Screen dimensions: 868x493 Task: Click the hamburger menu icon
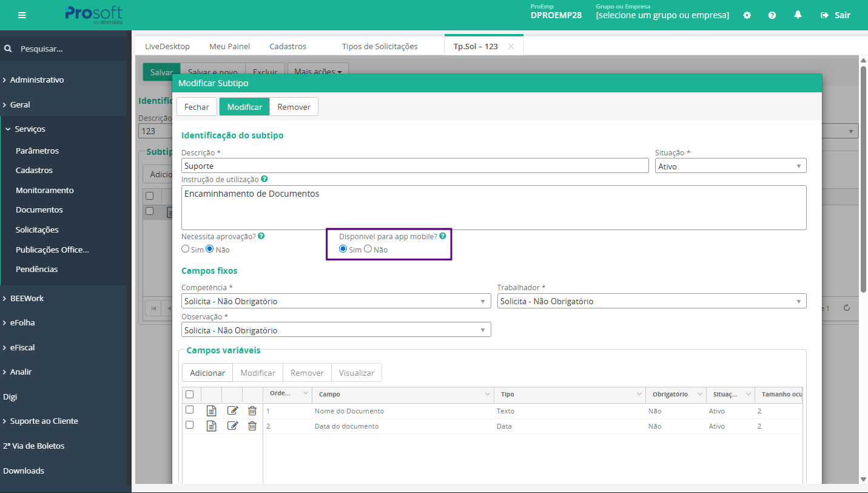coord(22,15)
